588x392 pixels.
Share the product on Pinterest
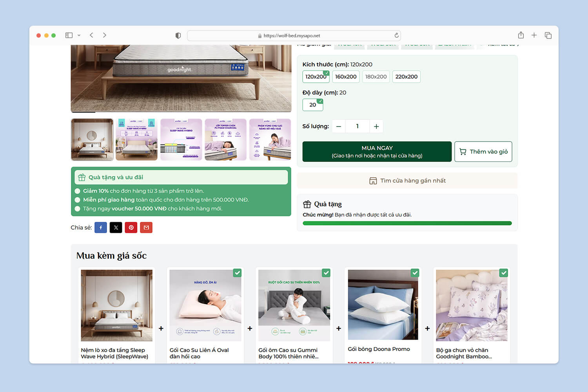[131, 227]
